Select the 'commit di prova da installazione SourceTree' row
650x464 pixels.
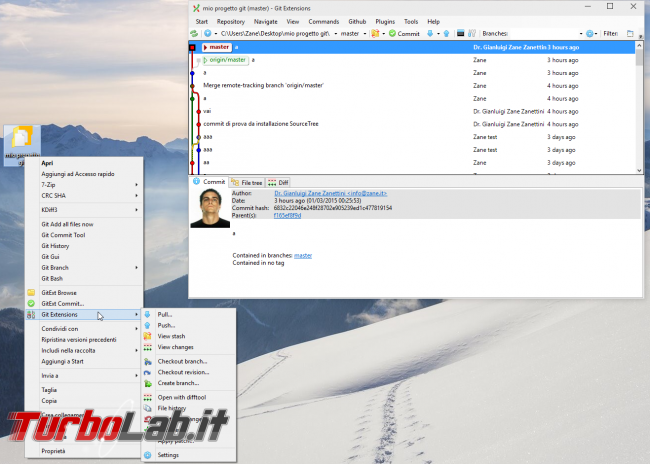click(412, 124)
